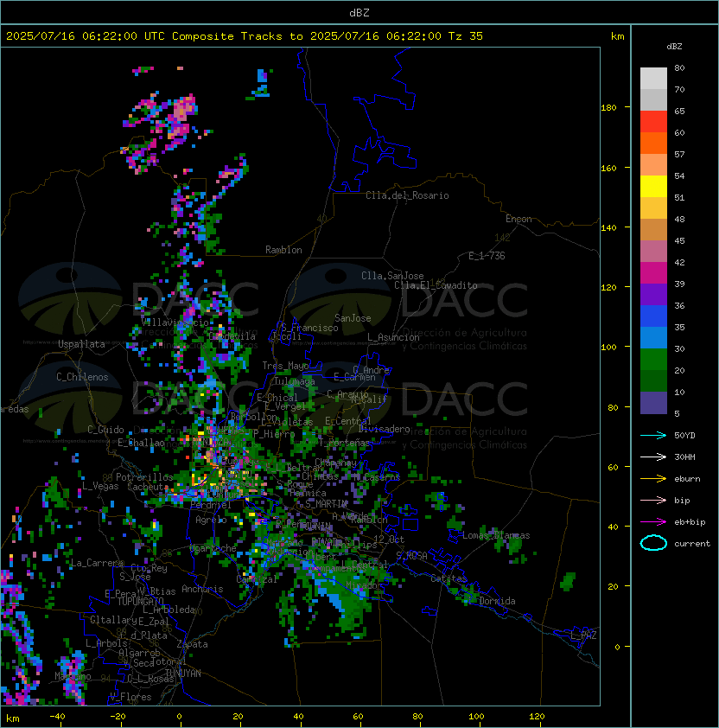Viewport: 719px width, 728px height.
Task: Click the '-40' km tick on horizontal axis
Action: click(x=57, y=716)
